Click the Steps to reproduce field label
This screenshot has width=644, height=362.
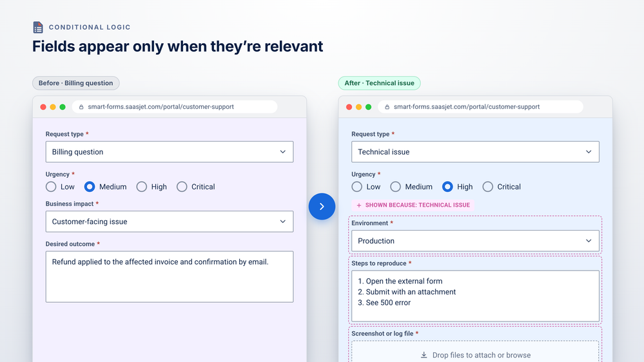[378, 263]
